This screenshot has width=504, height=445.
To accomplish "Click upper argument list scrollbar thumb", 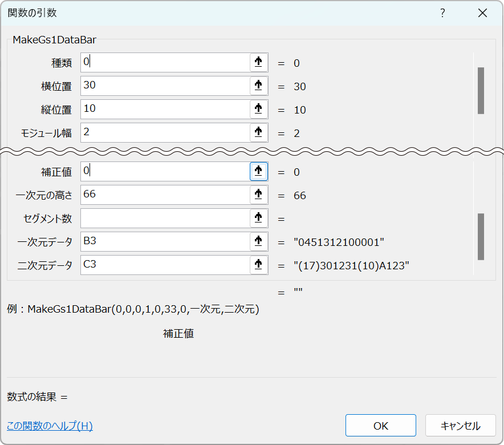I will pos(481,91).
